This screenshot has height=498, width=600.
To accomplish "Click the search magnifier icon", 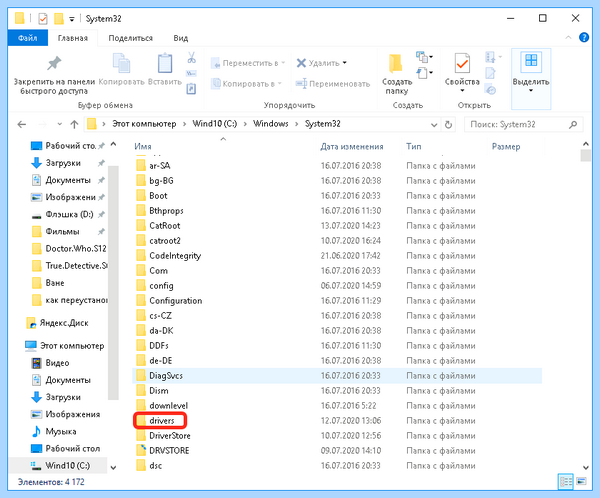I will pos(573,124).
